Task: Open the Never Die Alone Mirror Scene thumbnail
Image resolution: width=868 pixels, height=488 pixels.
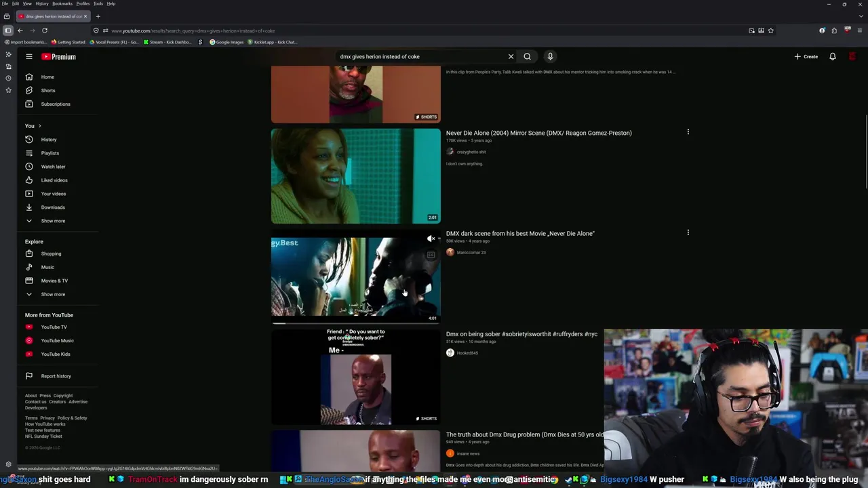Action: [x=356, y=176]
